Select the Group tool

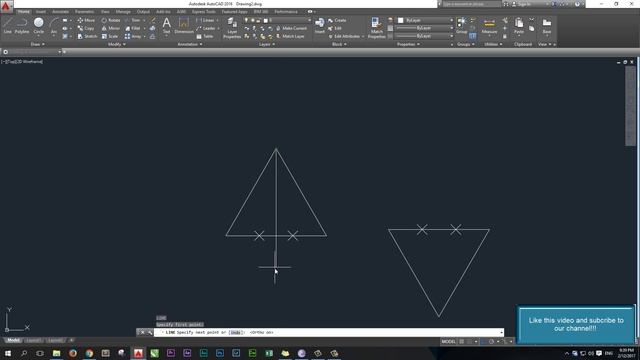[x=461, y=25]
